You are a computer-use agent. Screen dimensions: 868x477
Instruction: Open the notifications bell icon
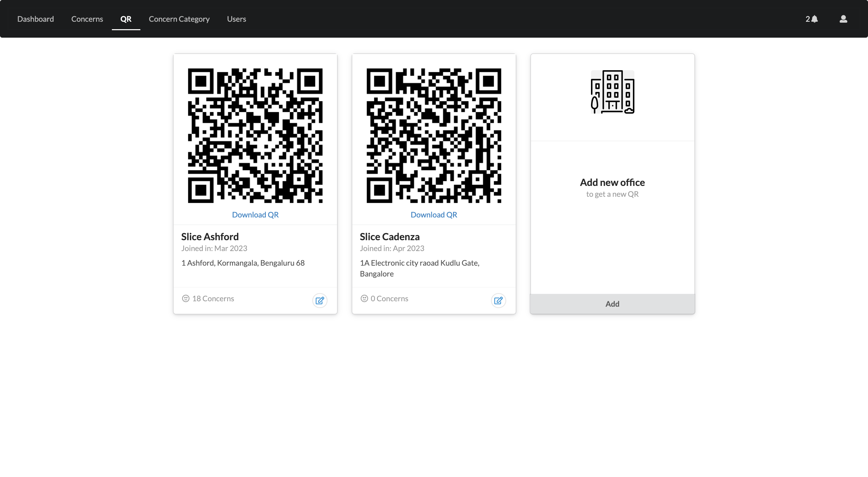click(814, 19)
